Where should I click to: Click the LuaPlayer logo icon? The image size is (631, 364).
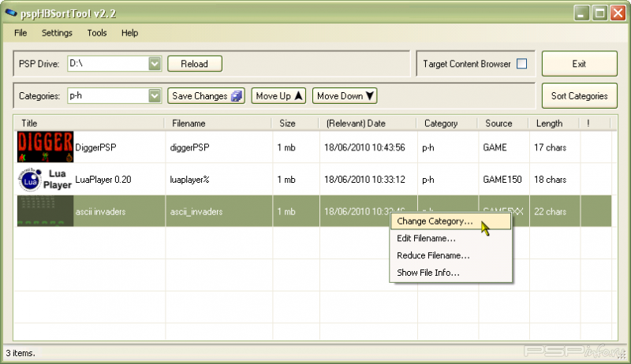pos(45,180)
